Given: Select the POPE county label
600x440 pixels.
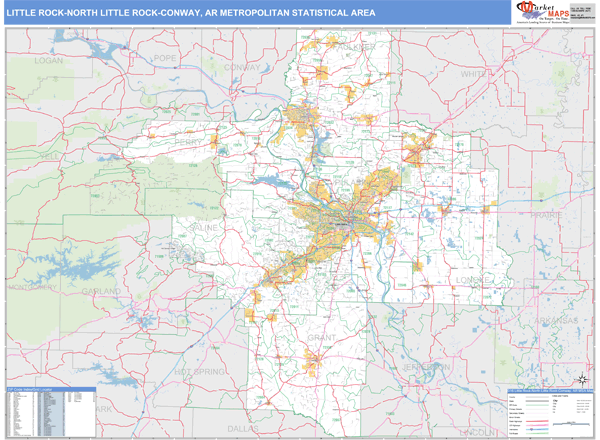Looking at the screenshot, I should tap(165, 59).
